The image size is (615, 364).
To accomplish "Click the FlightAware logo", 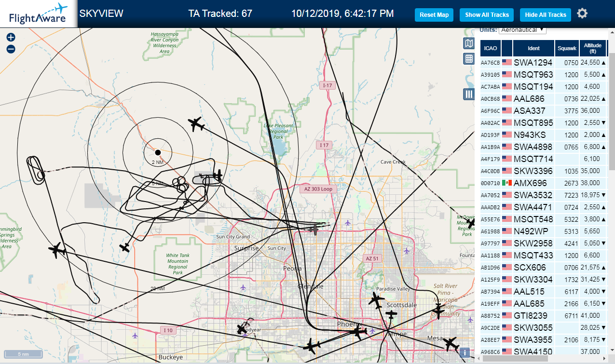I will 38,13.
